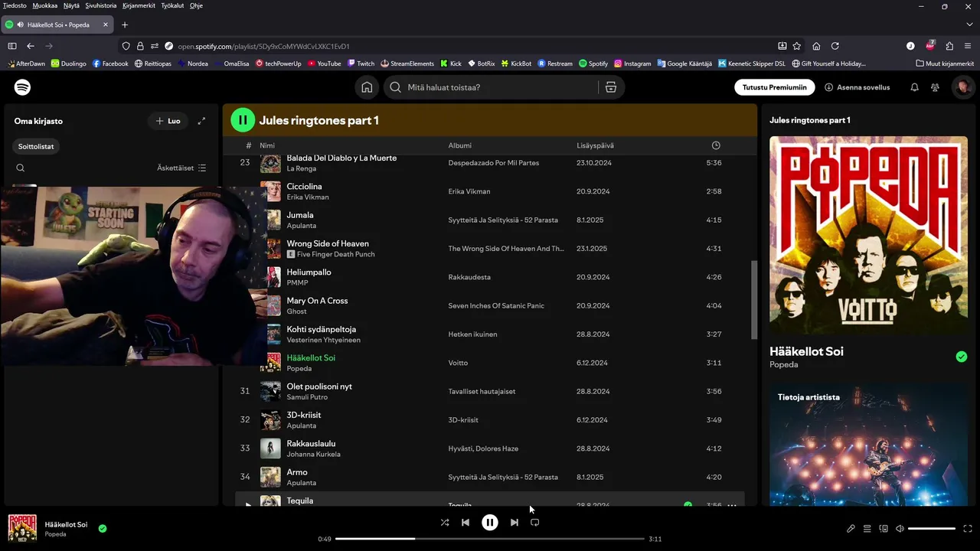Click the Firefox URL address bar
This screenshot has width=980, height=551.
click(475, 46)
